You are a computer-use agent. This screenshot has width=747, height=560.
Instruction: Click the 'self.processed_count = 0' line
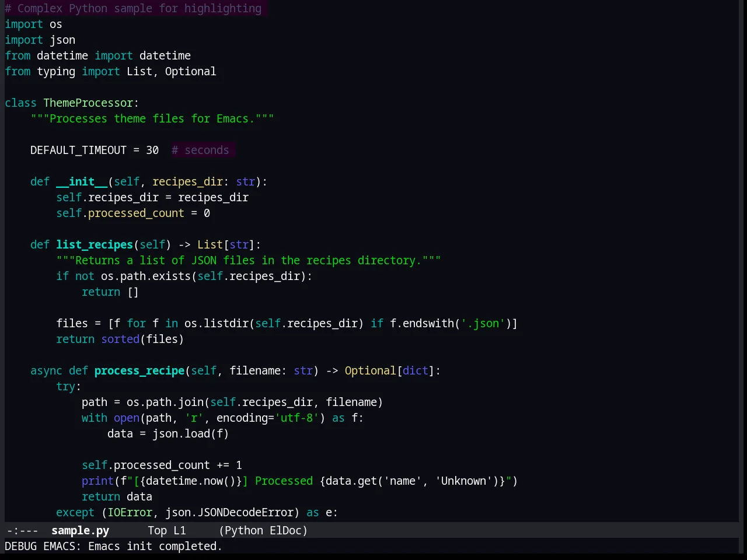[x=133, y=213]
